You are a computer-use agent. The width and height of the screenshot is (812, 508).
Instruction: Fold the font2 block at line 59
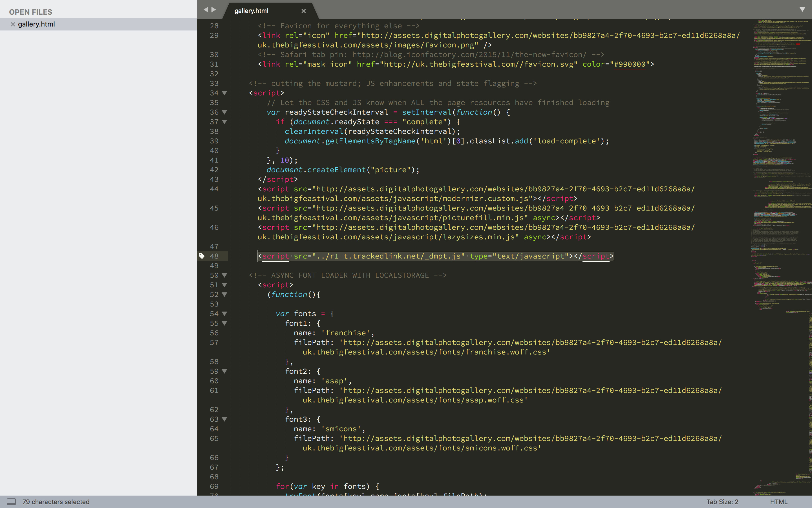(x=224, y=371)
